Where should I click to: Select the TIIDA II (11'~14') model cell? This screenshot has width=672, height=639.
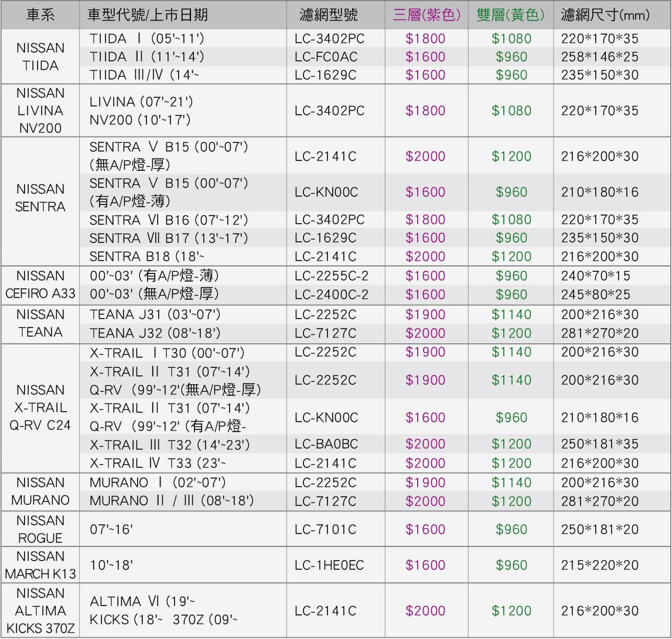tap(183, 57)
